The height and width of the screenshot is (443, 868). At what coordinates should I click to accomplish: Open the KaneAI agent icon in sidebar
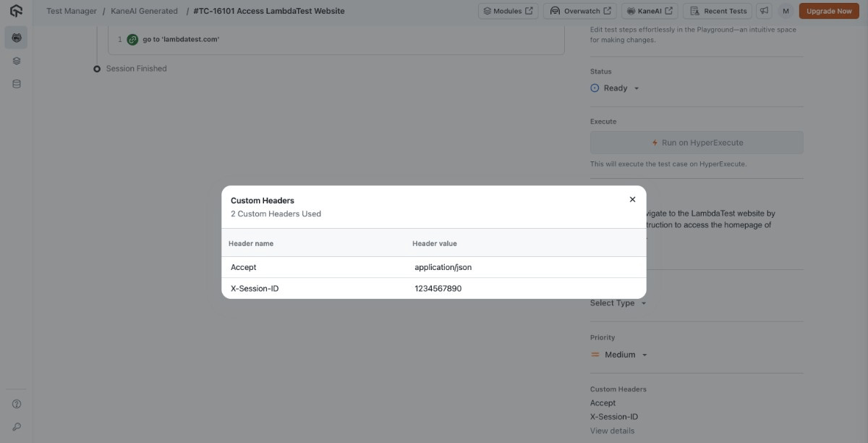point(16,37)
